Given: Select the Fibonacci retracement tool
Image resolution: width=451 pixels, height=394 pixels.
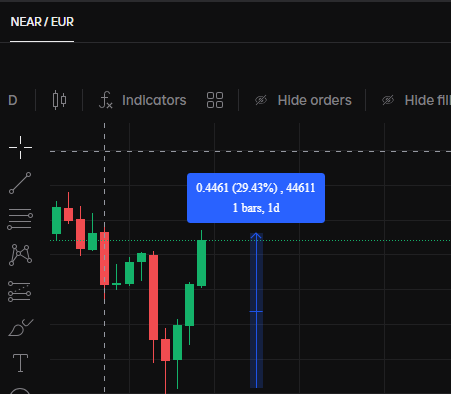Looking at the screenshot, I should tap(20, 219).
